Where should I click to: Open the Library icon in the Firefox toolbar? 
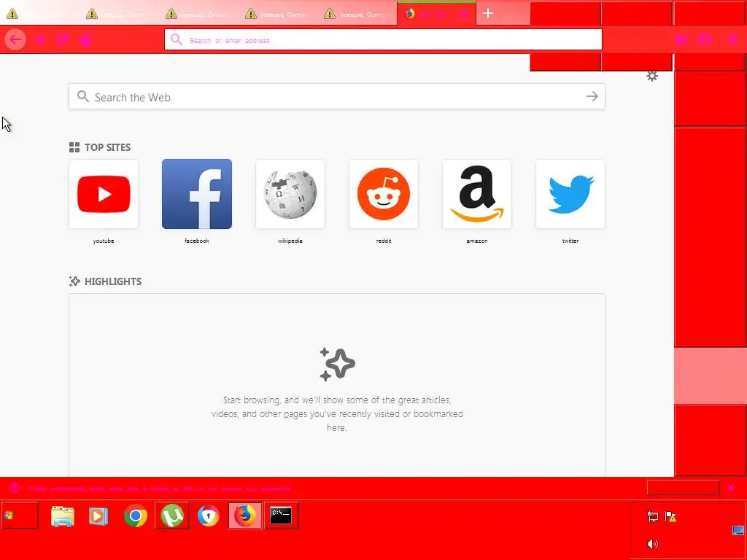pos(681,39)
